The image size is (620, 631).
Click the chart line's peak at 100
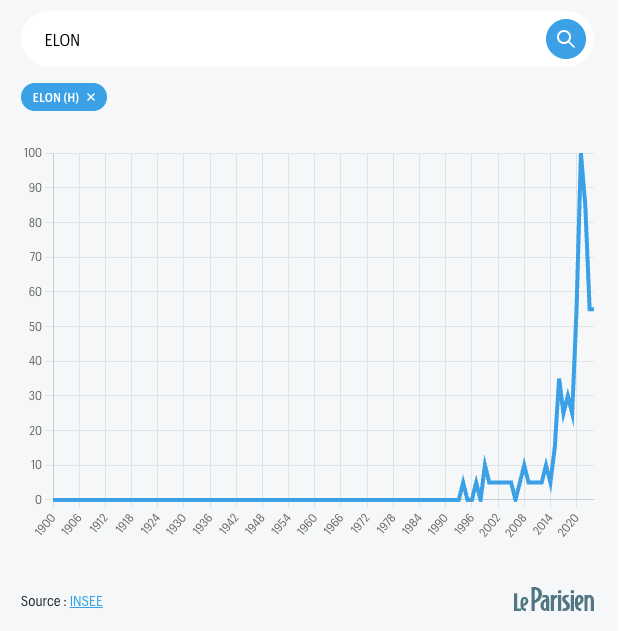click(581, 155)
